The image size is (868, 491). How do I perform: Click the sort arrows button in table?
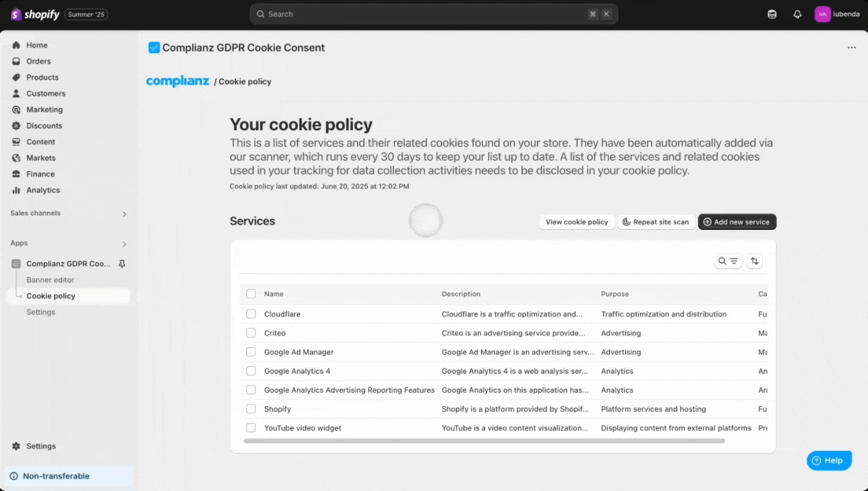point(754,261)
